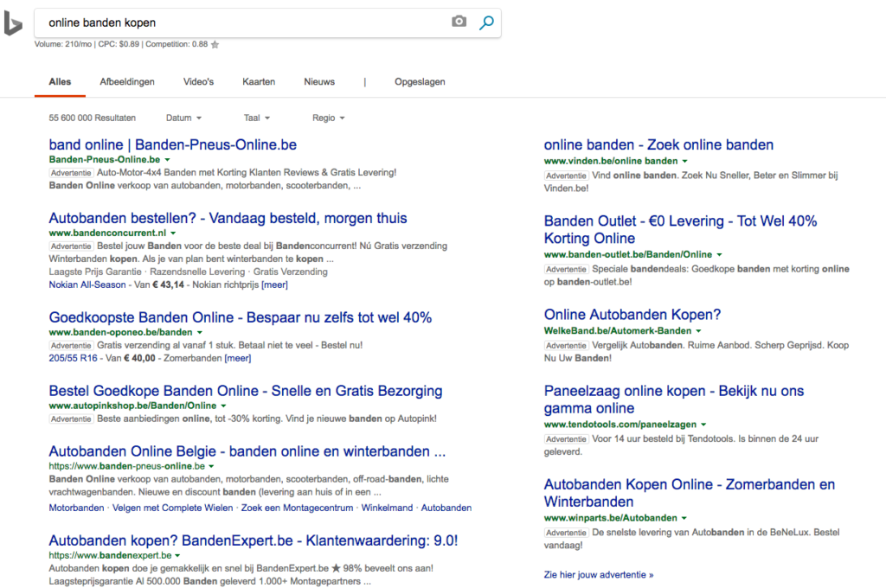Click the star icon beside Competition
Viewport: 886px width, 588px height.
click(x=215, y=45)
